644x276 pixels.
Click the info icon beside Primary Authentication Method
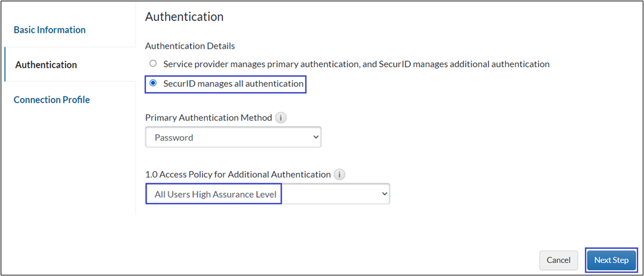[282, 118]
